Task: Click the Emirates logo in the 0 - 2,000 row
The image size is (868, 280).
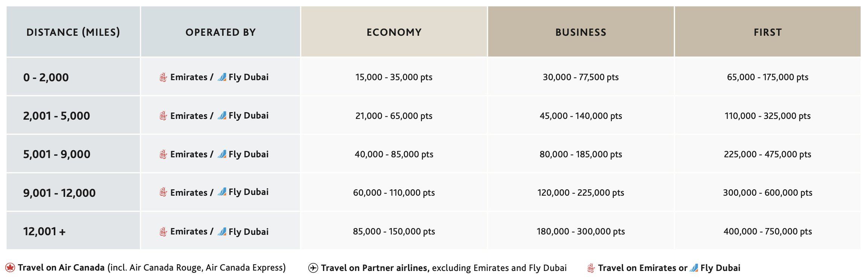Action: [163, 78]
